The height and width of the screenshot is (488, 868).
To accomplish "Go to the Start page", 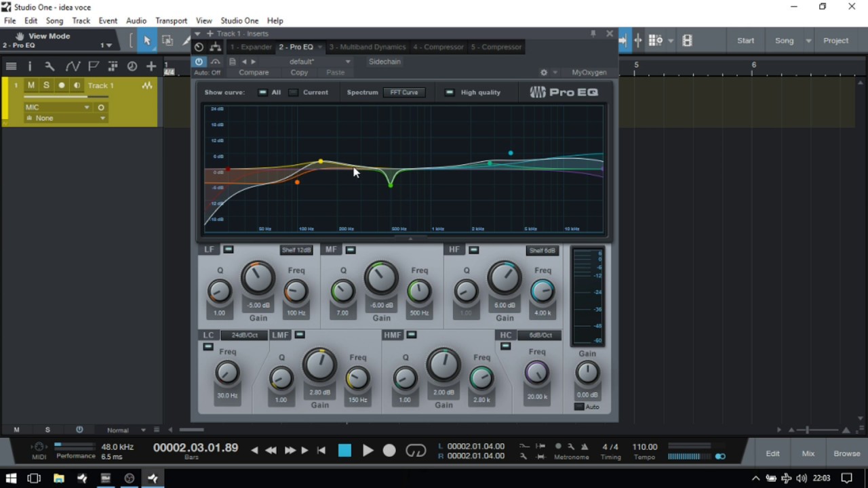I will point(745,41).
